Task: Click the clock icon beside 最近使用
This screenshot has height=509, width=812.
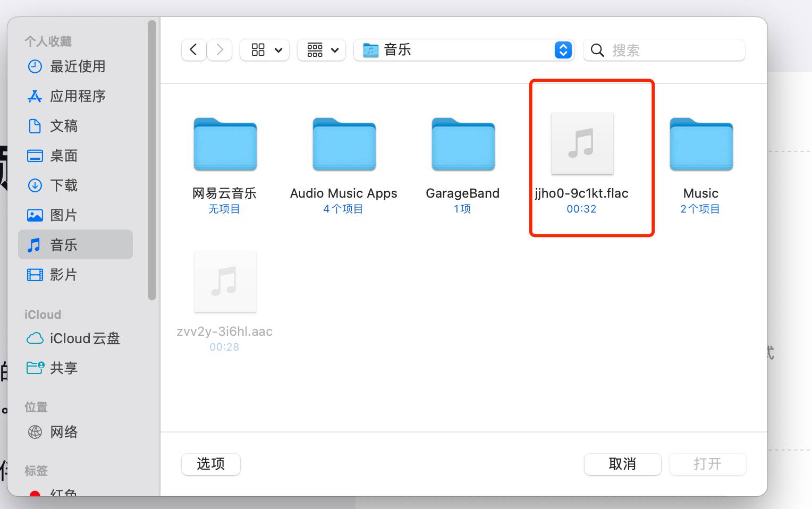Action: pos(35,66)
